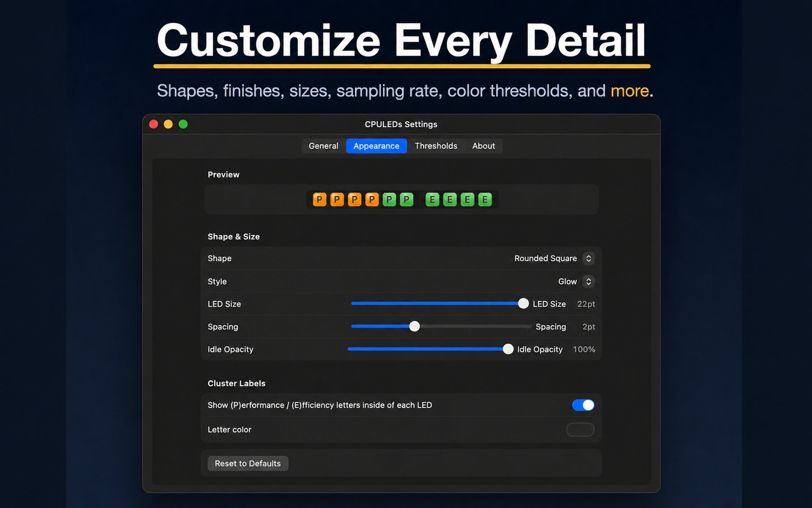Viewport: 812px width, 508px height.
Task: Toggle the Performance/Efficiency letters switch
Action: coord(583,405)
